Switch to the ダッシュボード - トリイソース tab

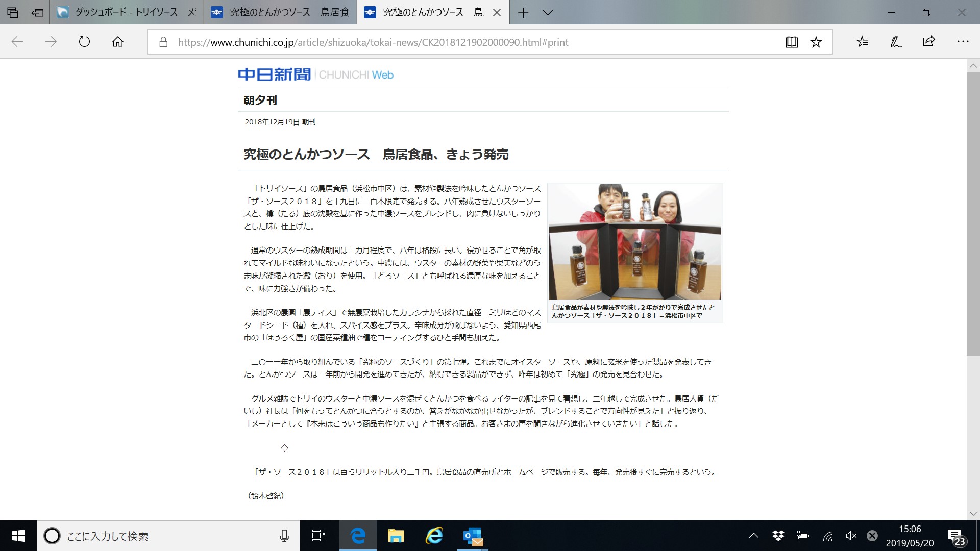127,12
